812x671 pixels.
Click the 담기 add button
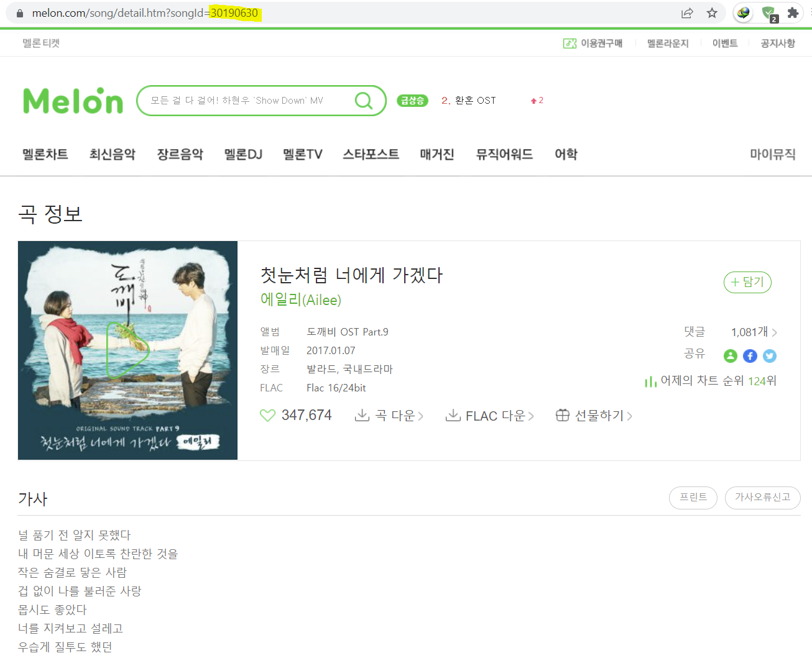coord(747,282)
